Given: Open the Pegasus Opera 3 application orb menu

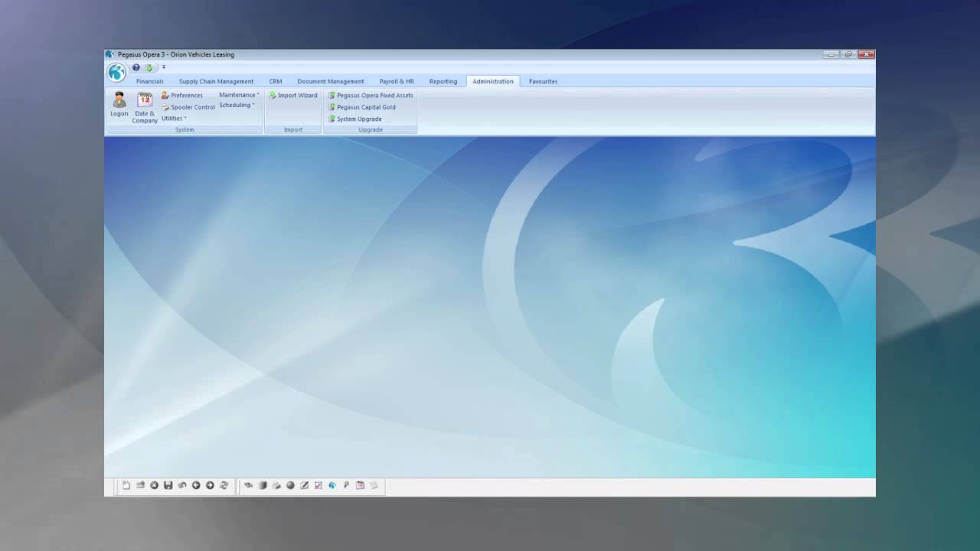Looking at the screenshot, I should point(116,73).
